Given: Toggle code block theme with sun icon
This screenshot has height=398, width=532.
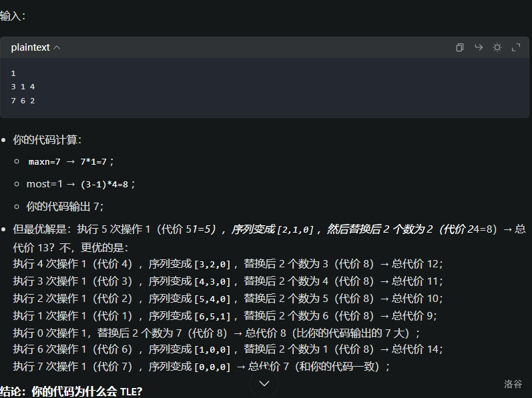Looking at the screenshot, I should pyautogui.click(x=497, y=47).
